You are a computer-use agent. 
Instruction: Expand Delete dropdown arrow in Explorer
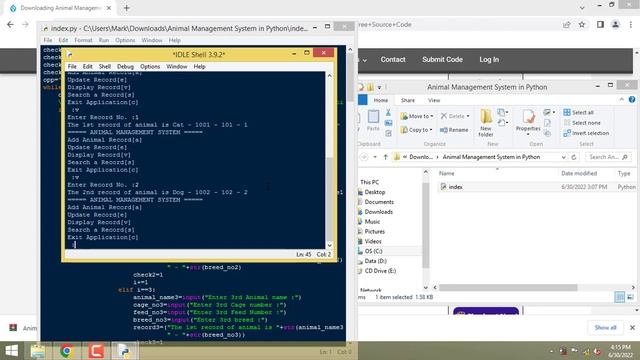(468, 116)
